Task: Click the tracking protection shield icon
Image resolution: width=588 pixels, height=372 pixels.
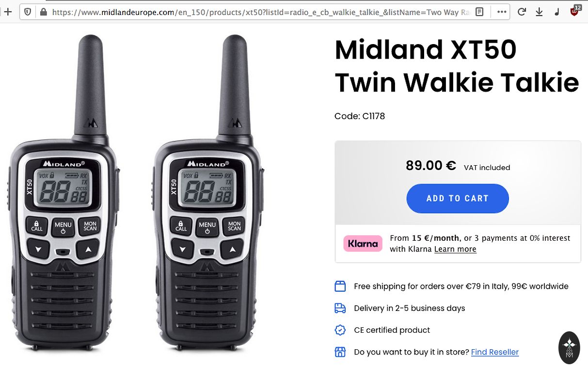Action: (x=28, y=12)
